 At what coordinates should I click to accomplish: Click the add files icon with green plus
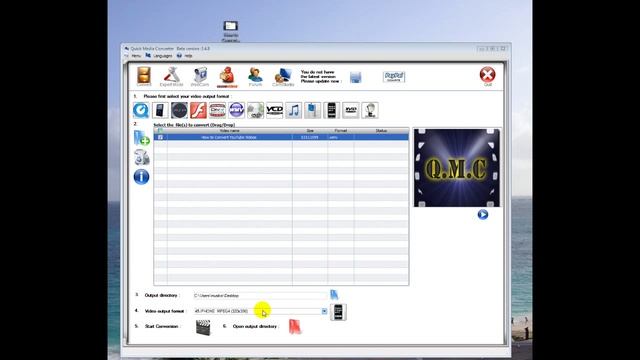(141, 138)
